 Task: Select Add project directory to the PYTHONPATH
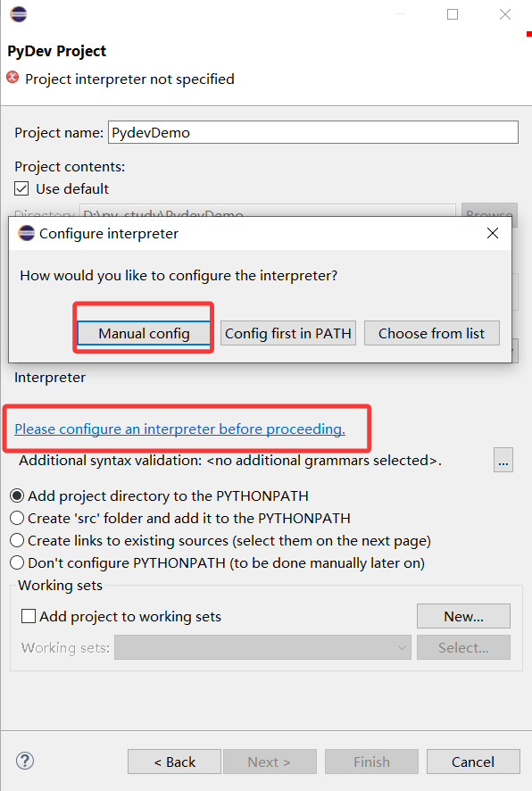click(x=17, y=495)
